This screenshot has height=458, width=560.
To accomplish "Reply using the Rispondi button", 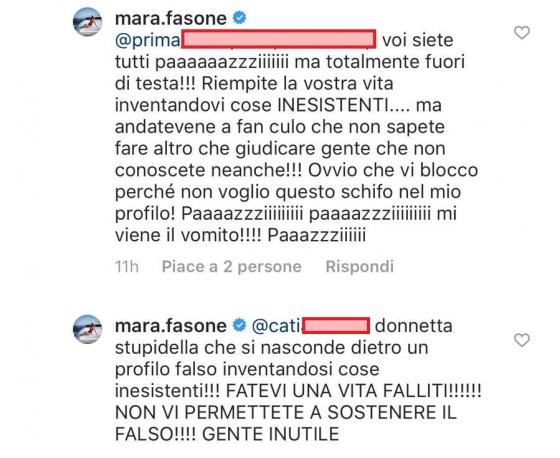I will click(360, 267).
